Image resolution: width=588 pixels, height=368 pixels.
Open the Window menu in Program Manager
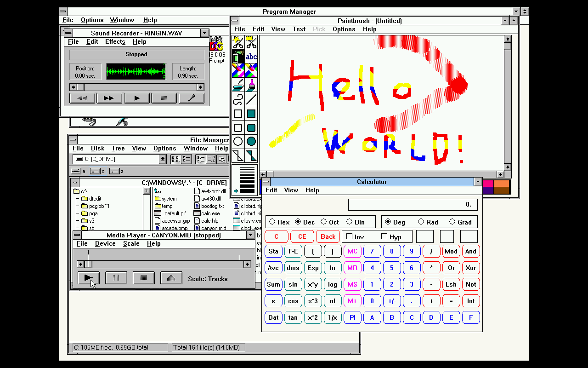[122, 20]
